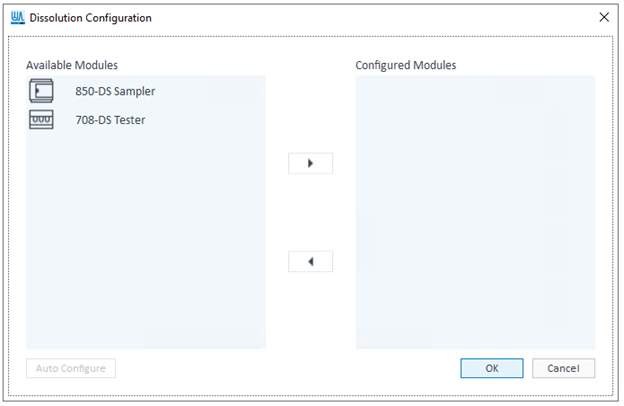This screenshot has width=624, height=406.
Task: Click the Available Modules heading
Action: (x=72, y=65)
